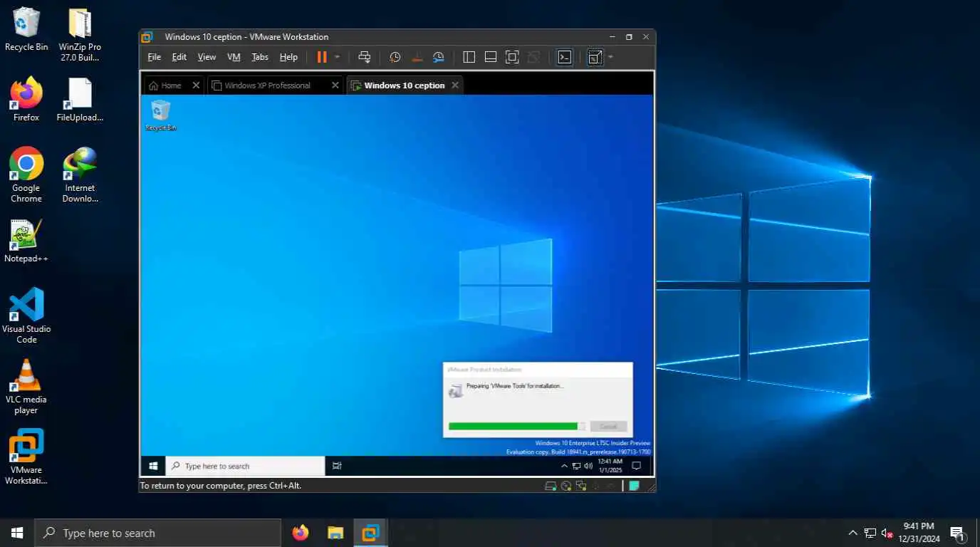The height and width of the screenshot is (547, 980).
Task: Open the host Start menu
Action: (17, 533)
